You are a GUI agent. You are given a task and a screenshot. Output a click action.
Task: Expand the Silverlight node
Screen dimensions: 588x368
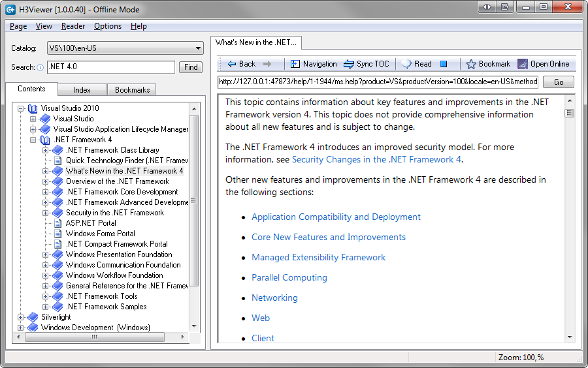21,318
